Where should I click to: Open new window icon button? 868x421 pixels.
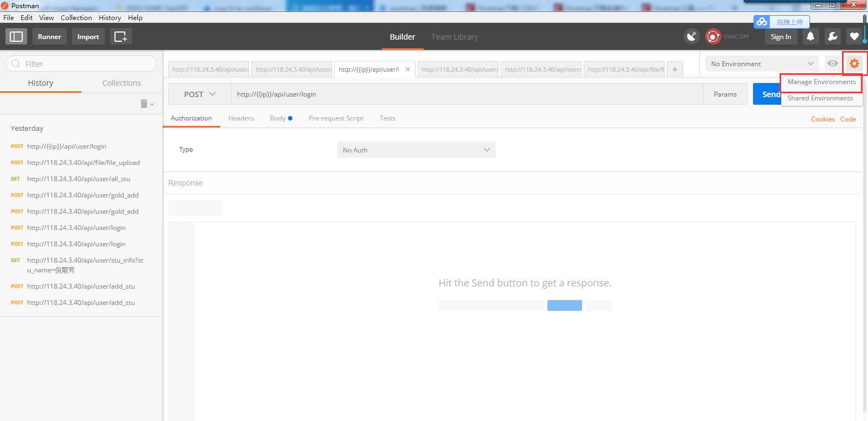(120, 36)
